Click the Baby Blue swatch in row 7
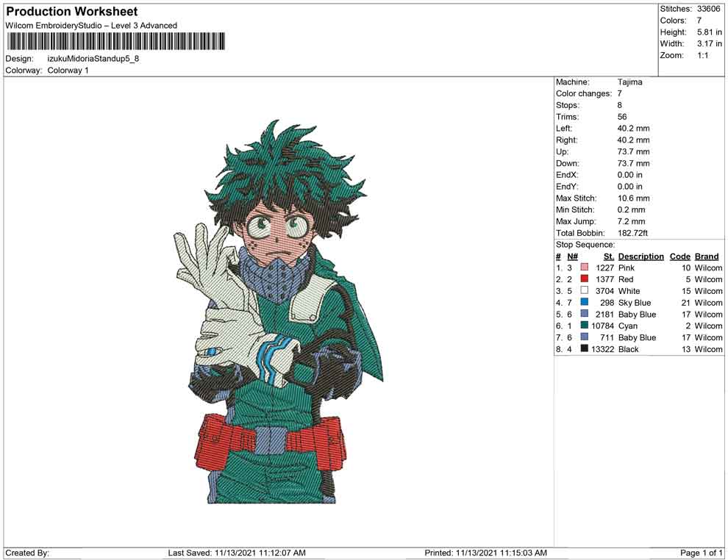728x560 pixels. tap(584, 337)
